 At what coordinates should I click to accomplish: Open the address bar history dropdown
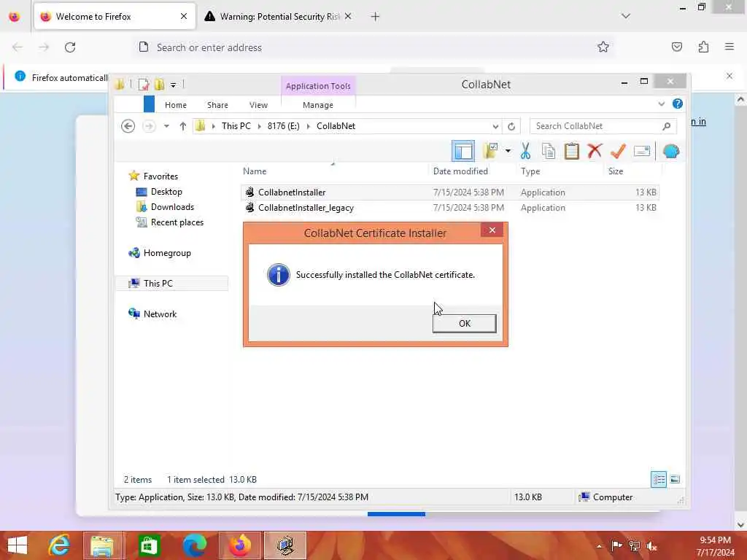point(495,126)
